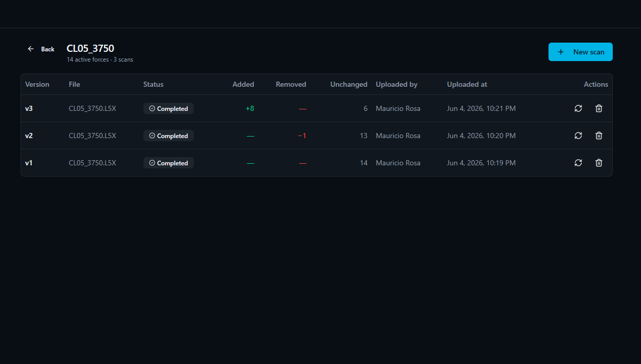Screen dimensions: 641x364
Task: Click the Uploaded by column header
Action: 396,84
